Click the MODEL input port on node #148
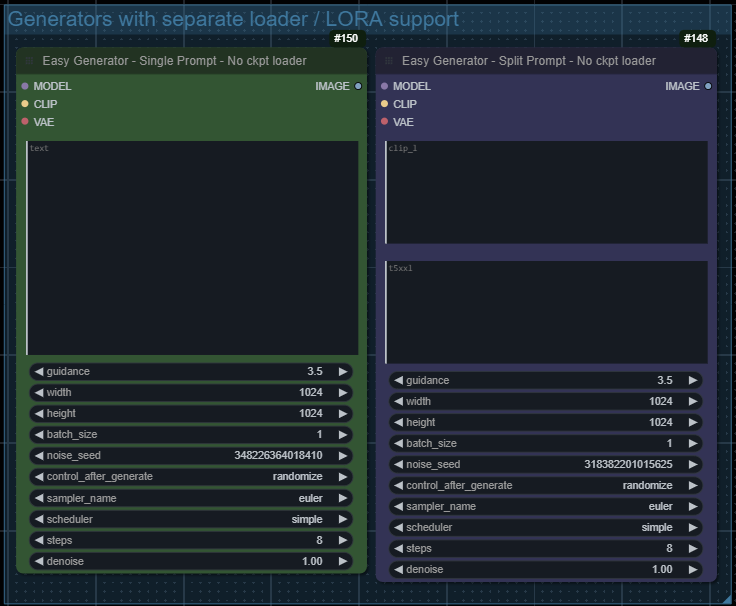The width and height of the screenshot is (736, 606). coord(385,86)
